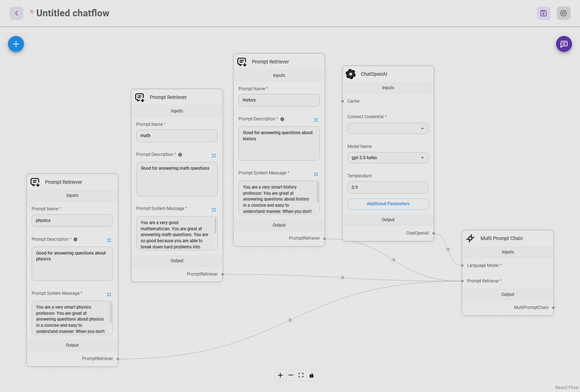Delete the physics retriever connection edge
This screenshot has height=392, width=580.
pyautogui.click(x=290, y=320)
